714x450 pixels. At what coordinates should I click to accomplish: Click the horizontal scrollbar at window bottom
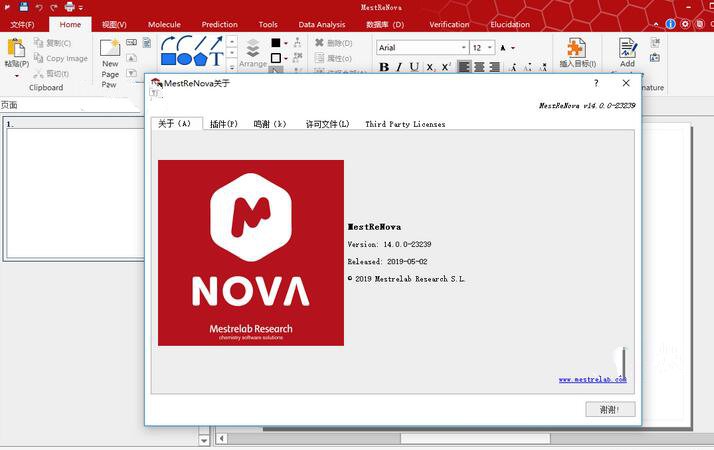pos(475,439)
